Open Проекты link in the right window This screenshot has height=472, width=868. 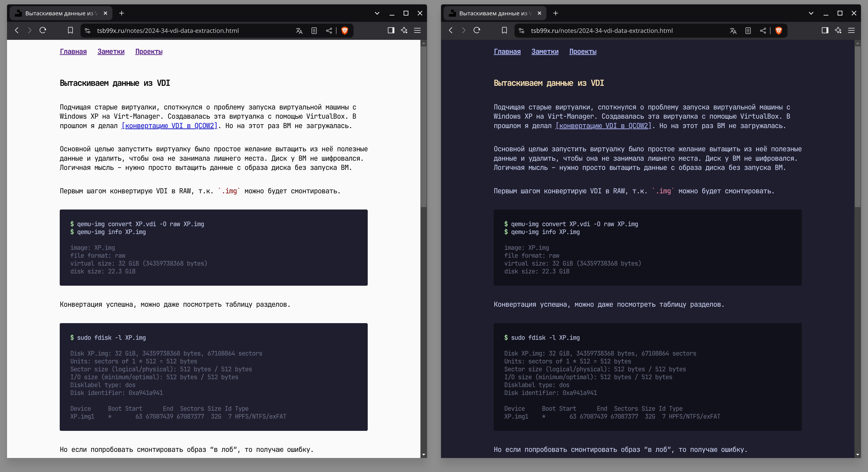pyautogui.click(x=583, y=52)
